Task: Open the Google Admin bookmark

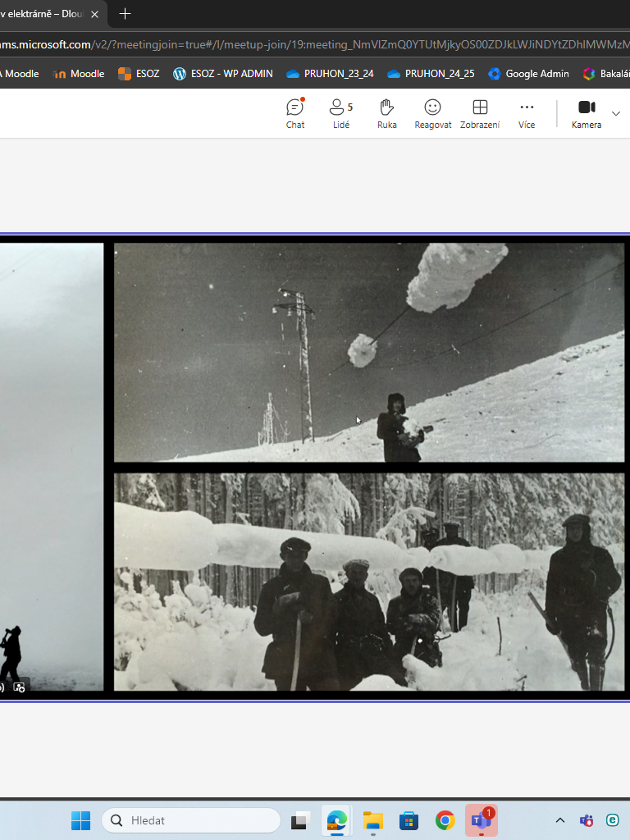Action: click(529, 74)
